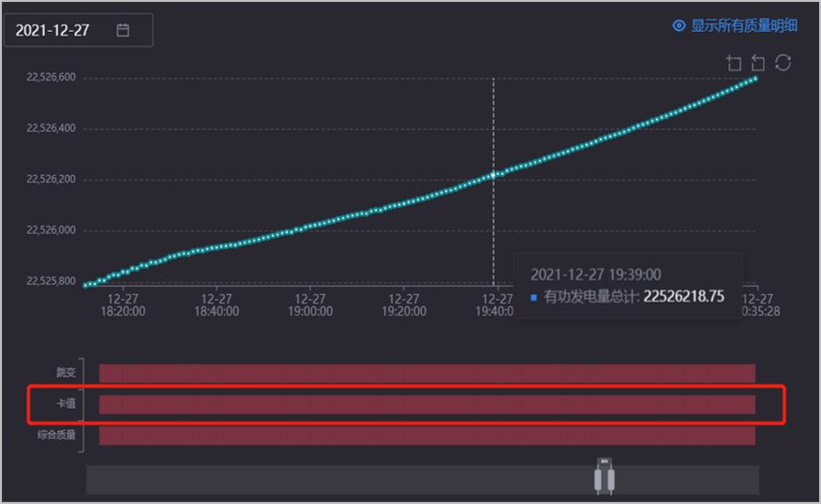Click the 卡值 row label
821x504 pixels.
tap(66, 404)
